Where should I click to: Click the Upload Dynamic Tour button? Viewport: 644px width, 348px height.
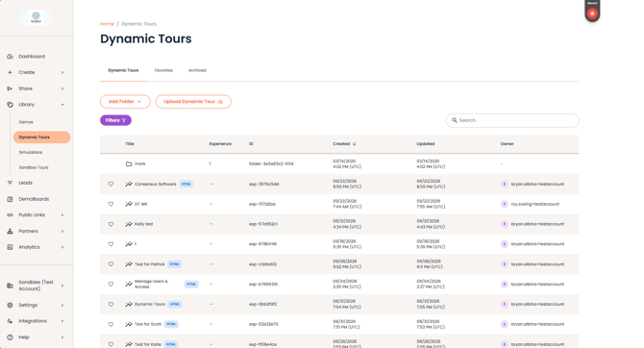[x=193, y=102]
